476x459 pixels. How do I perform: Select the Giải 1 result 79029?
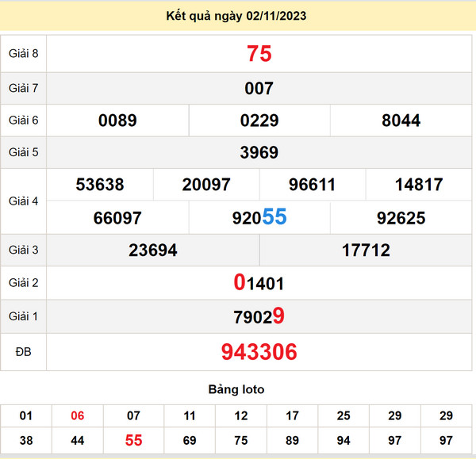click(259, 316)
